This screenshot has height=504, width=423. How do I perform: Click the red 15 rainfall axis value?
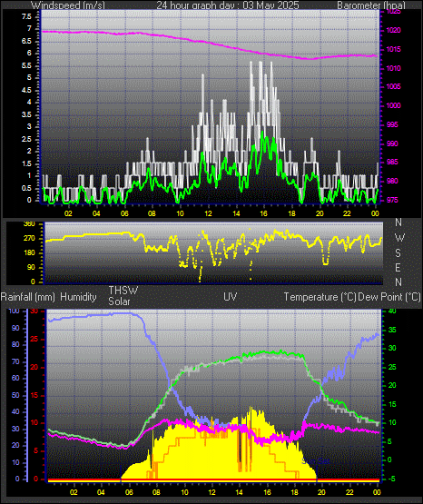click(34, 395)
